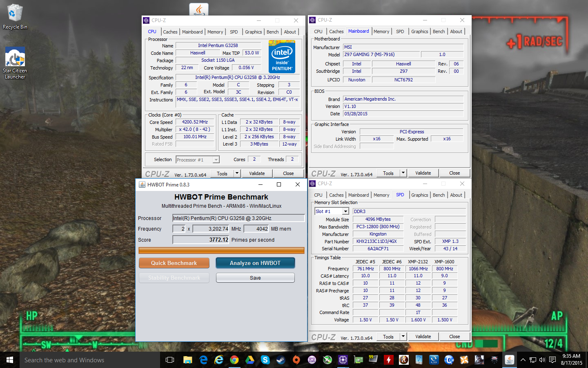The image size is (588, 368).
Task: Click the Intel Inside Pentium logo
Action: [282, 56]
